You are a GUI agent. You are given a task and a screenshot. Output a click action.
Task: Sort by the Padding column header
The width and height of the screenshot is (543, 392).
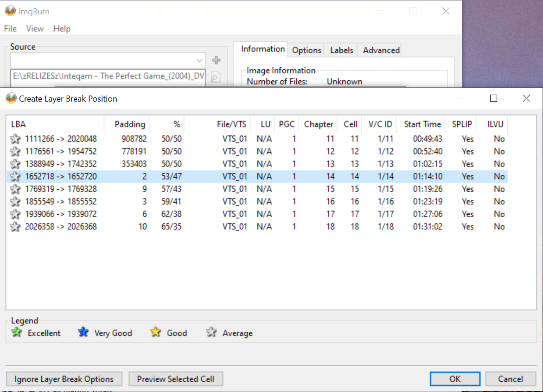pyautogui.click(x=130, y=124)
